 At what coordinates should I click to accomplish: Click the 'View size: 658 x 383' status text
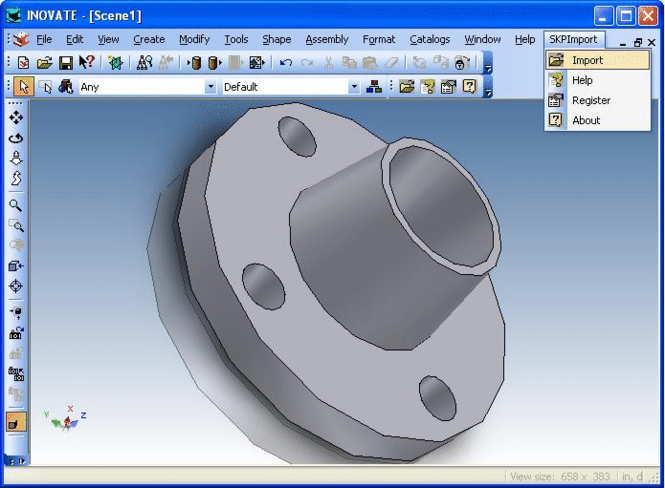[x=560, y=477]
